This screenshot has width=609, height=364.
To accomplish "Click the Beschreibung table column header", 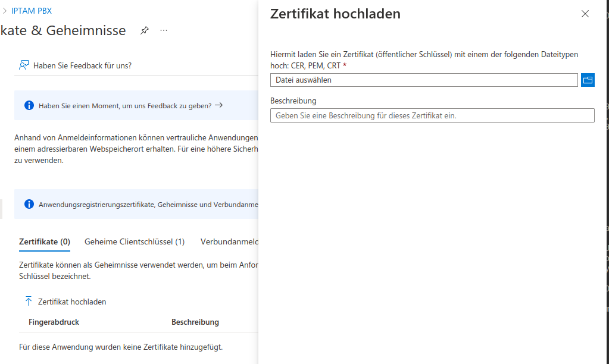I will (195, 322).
